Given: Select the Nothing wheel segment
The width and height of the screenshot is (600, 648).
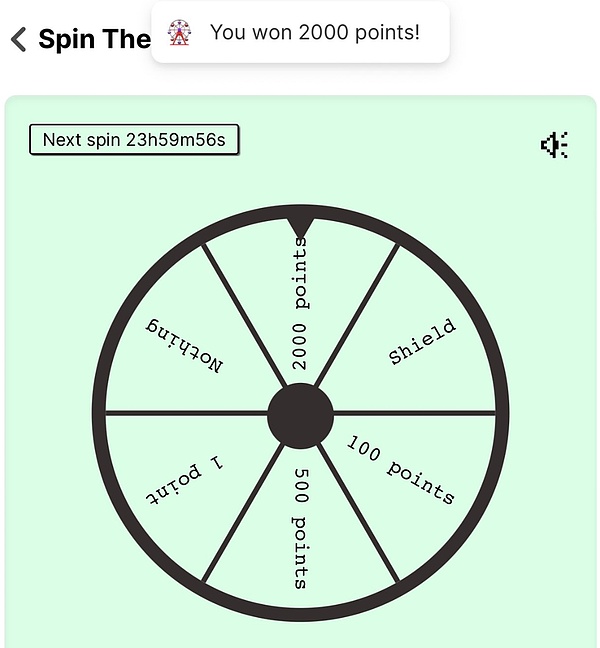Looking at the screenshot, I should 188,347.
